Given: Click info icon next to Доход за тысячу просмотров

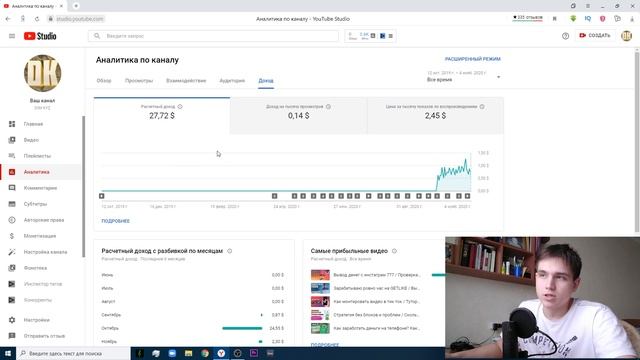Looking at the screenshot, I should click(328, 107).
